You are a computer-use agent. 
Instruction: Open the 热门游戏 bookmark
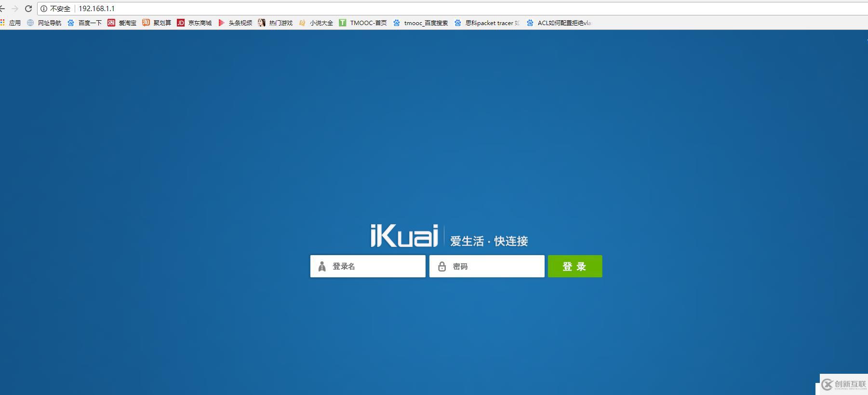[x=275, y=23]
